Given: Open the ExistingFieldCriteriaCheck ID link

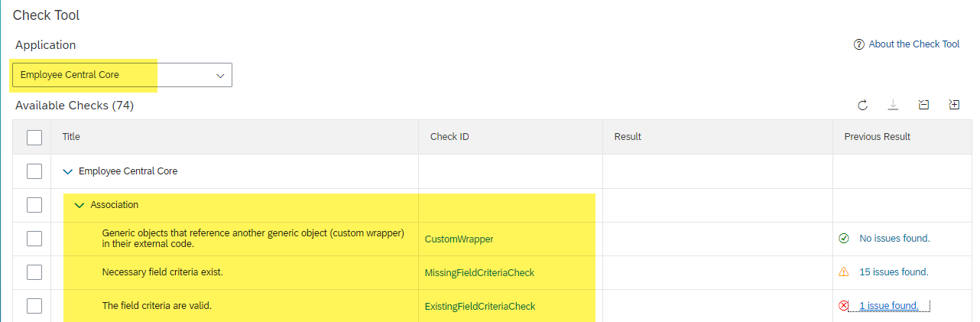Looking at the screenshot, I should (479, 306).
